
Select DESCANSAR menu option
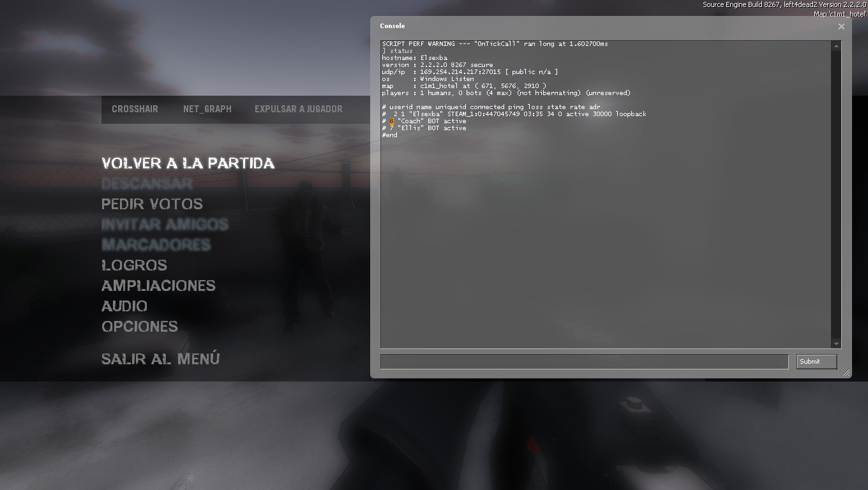tap(147, 184)
